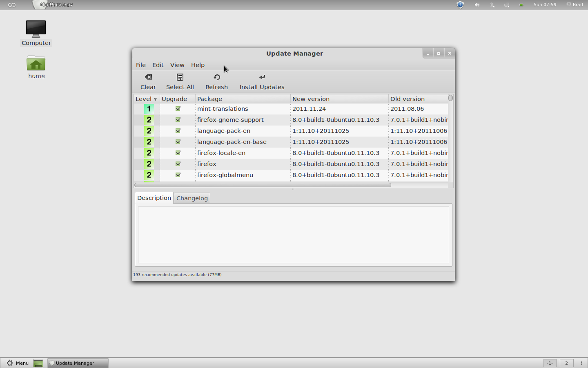Image resolution: width=588 pixels, height=368 pixels.
Task: Open the Help menu
Action: tap(198, 65)
